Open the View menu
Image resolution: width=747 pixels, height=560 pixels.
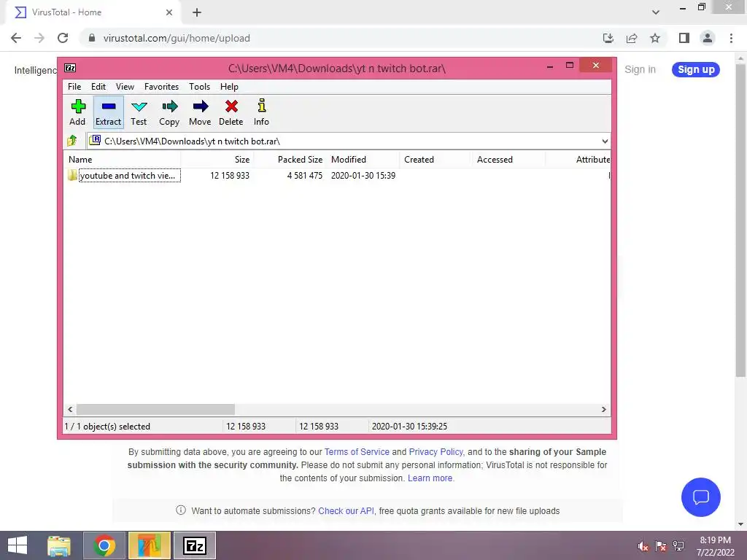[x=125, y=87]
